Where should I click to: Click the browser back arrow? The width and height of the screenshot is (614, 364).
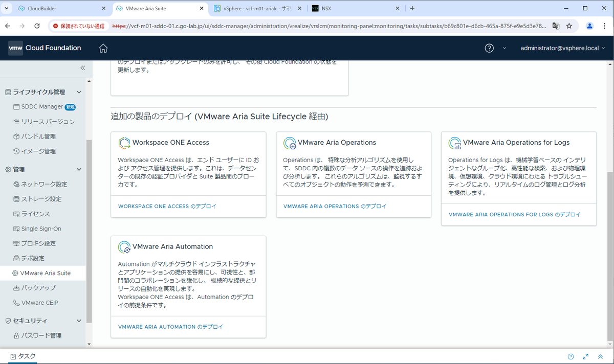point(8,26)
